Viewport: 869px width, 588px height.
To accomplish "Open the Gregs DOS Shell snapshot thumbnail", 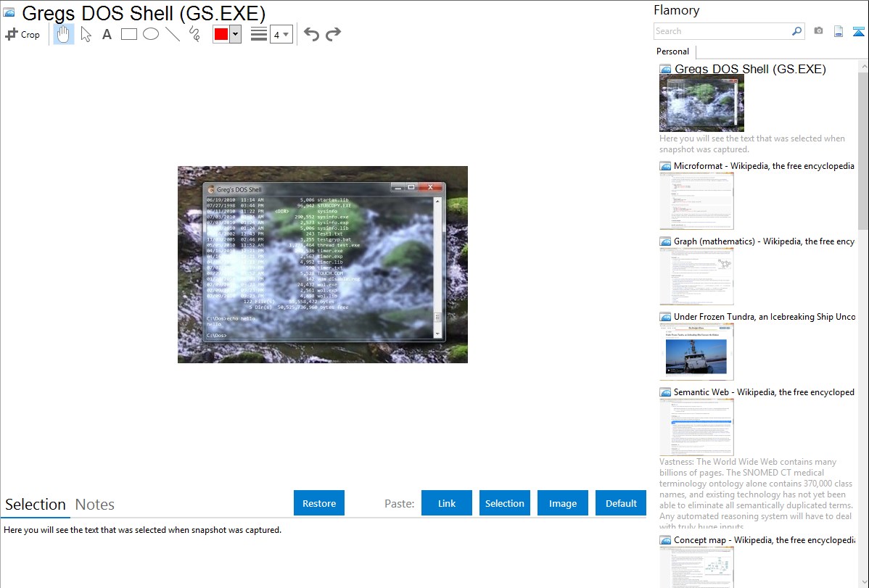I will 701,104.
